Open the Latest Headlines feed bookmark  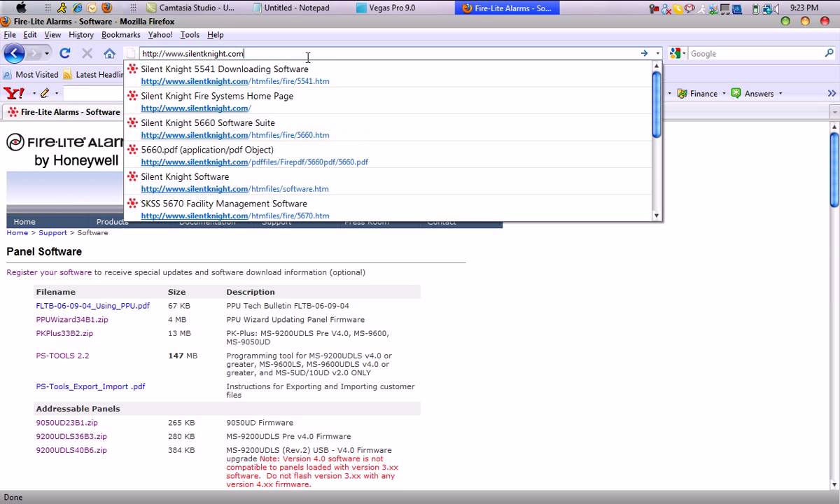93,74
